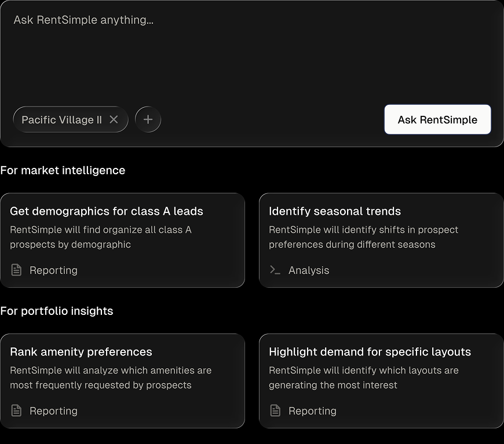This screenshot has height=444, width=504.
Task: Click the Reporting icon on the amenity preferences card
Action: pyautogui.click(x=16, y=411)
